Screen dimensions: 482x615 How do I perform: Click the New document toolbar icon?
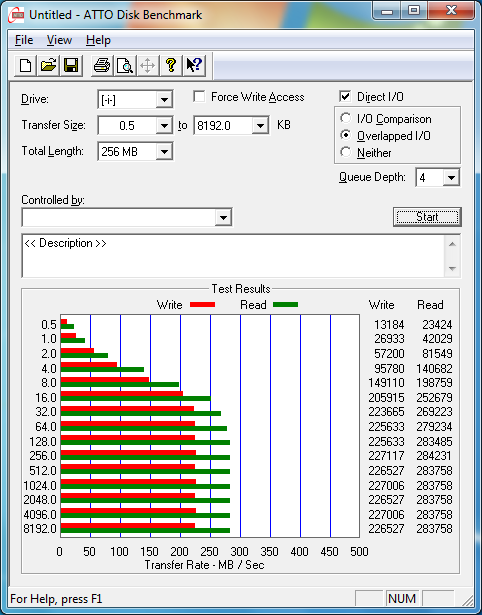coord(25,65)
